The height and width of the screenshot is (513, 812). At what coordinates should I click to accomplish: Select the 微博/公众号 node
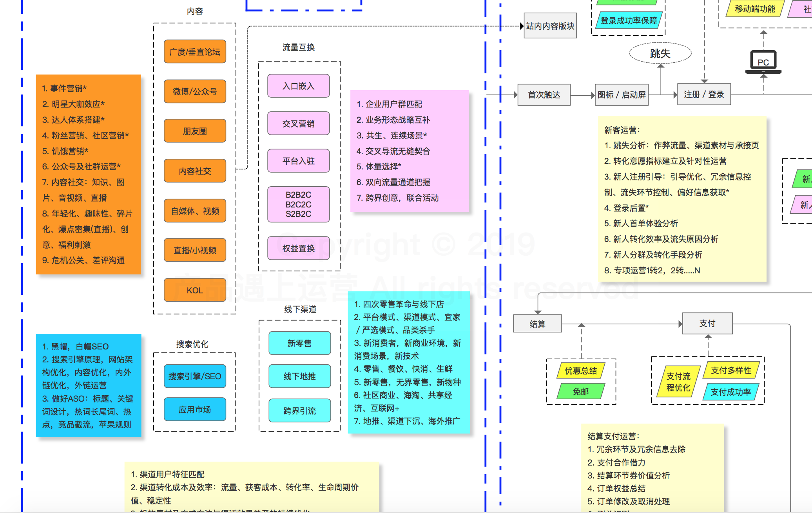coord(195,91)
